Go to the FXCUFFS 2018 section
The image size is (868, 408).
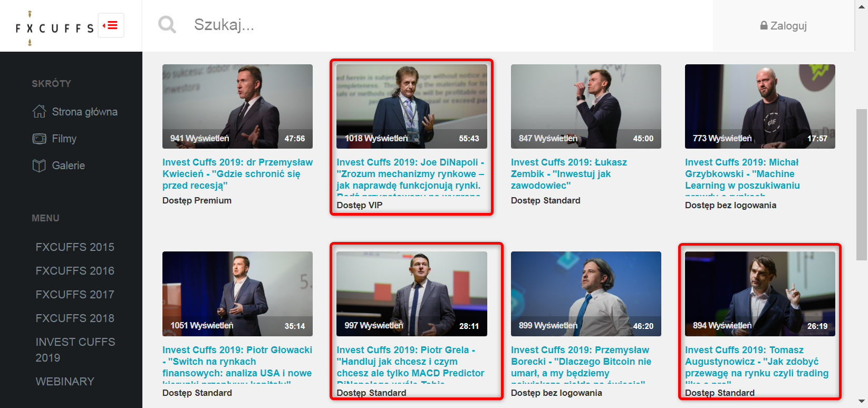(x=75, y=318)
